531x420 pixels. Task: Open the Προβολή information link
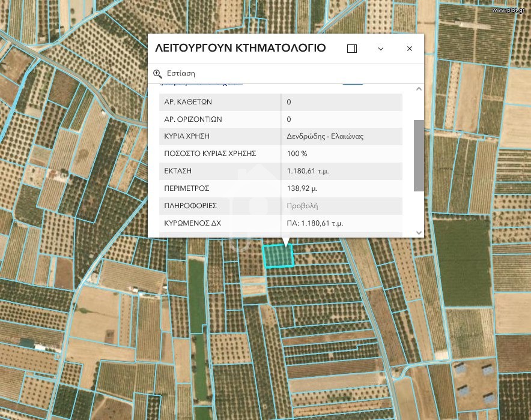[302, 206]
